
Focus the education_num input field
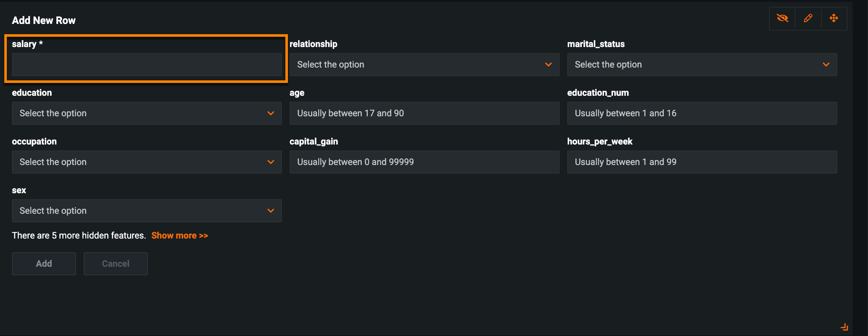701,113
